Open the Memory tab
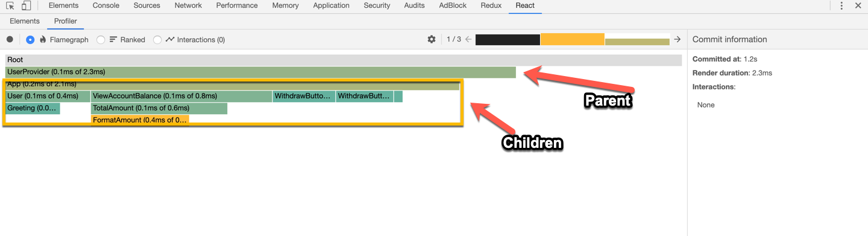 click(x=285, y=5)
